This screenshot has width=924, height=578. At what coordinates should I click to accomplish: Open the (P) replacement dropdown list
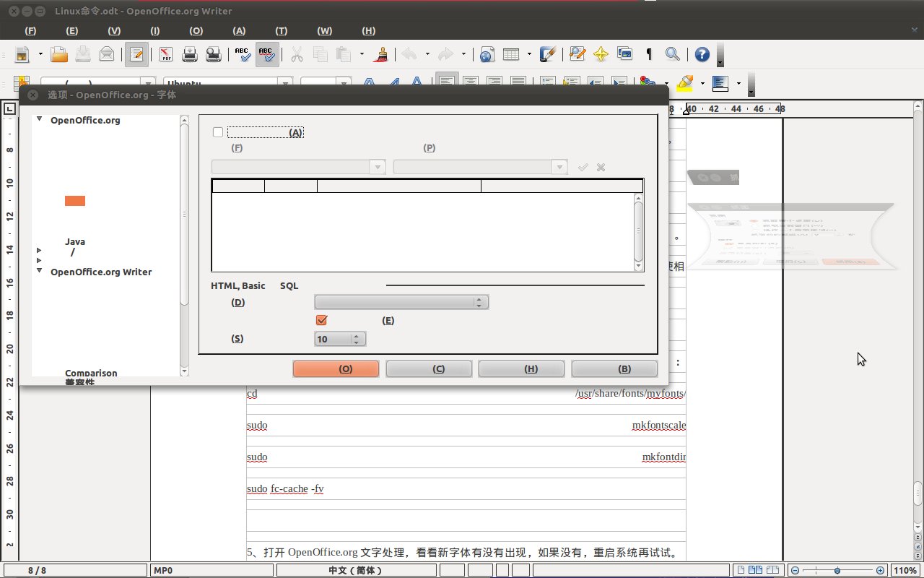coord(559,166)
